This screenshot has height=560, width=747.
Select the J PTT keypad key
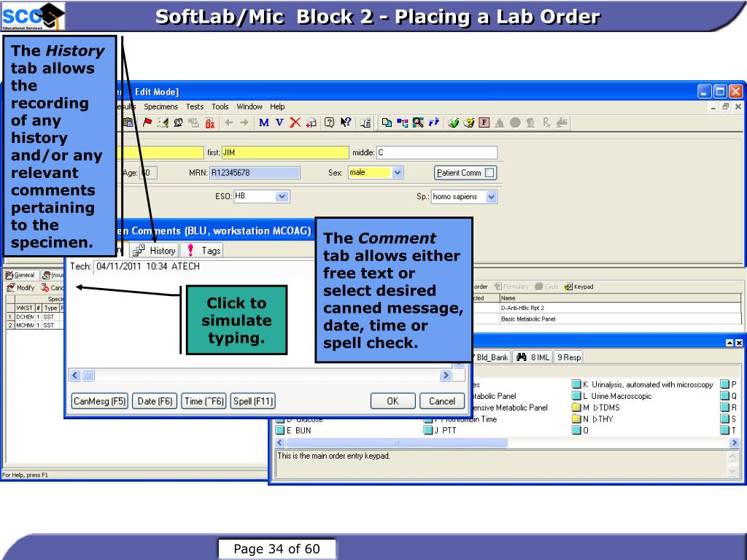coord(440,430)
